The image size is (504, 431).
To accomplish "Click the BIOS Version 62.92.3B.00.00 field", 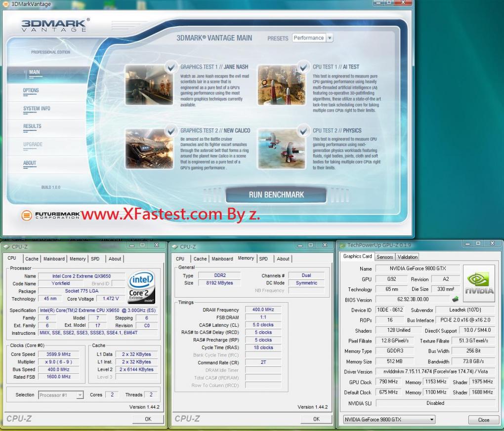I will pos(413,299).
